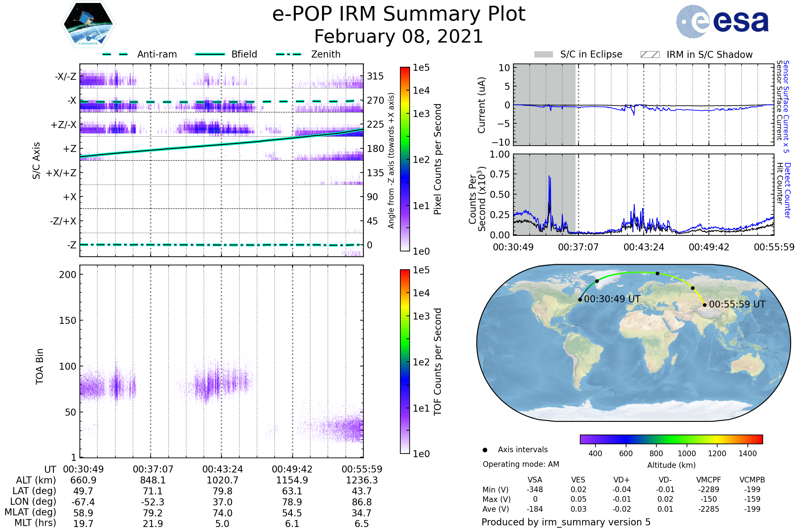Click the gray S/C in Eclipse swatch
Screen dimensions: 798x532
(x=543, y=55)
